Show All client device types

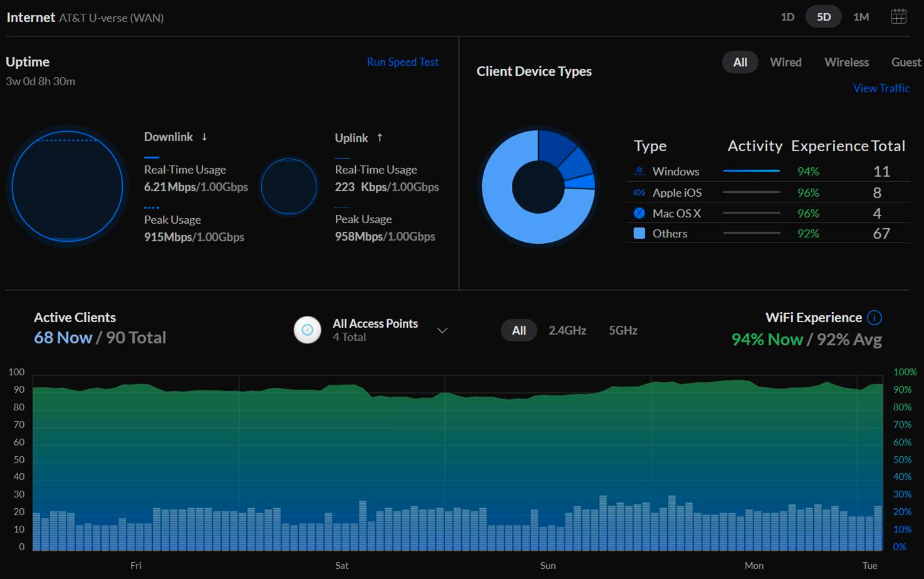[x=740, y=62]
